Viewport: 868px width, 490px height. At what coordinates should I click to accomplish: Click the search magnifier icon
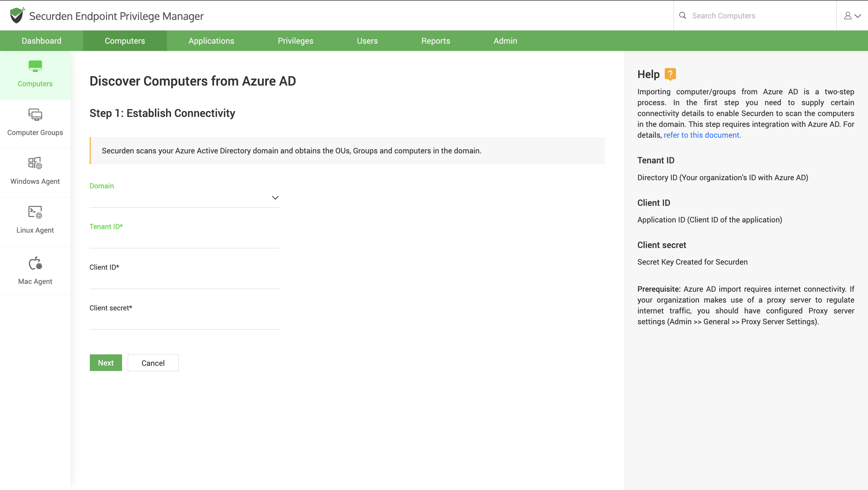tap(682, 15)
